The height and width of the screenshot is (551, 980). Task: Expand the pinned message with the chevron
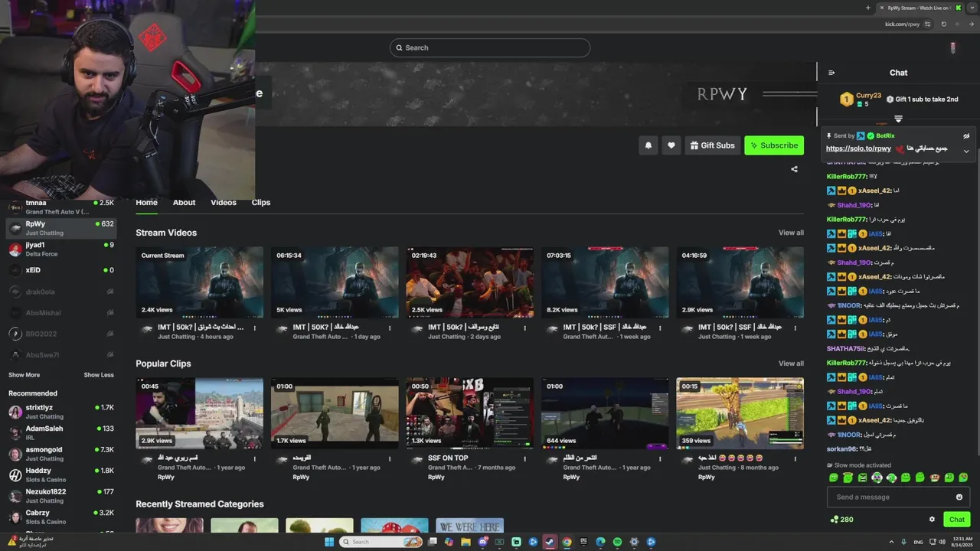(966, 151)
